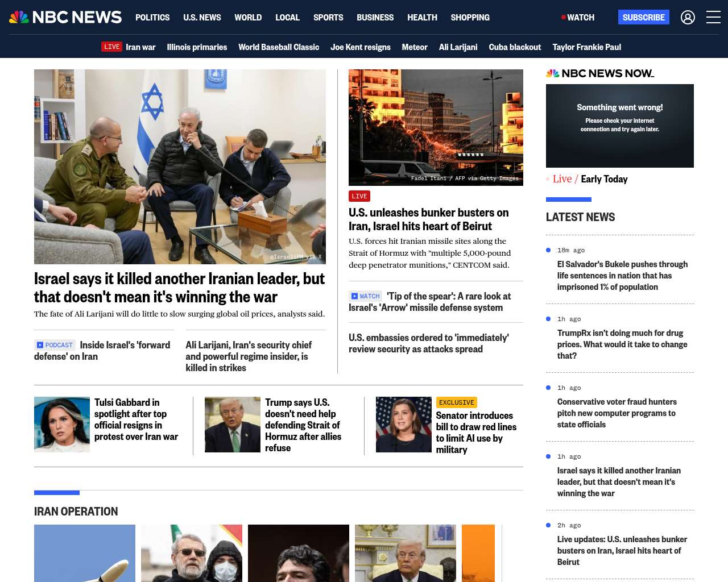Click the WATCH badge on Tip of the spear

pos(365,296)
